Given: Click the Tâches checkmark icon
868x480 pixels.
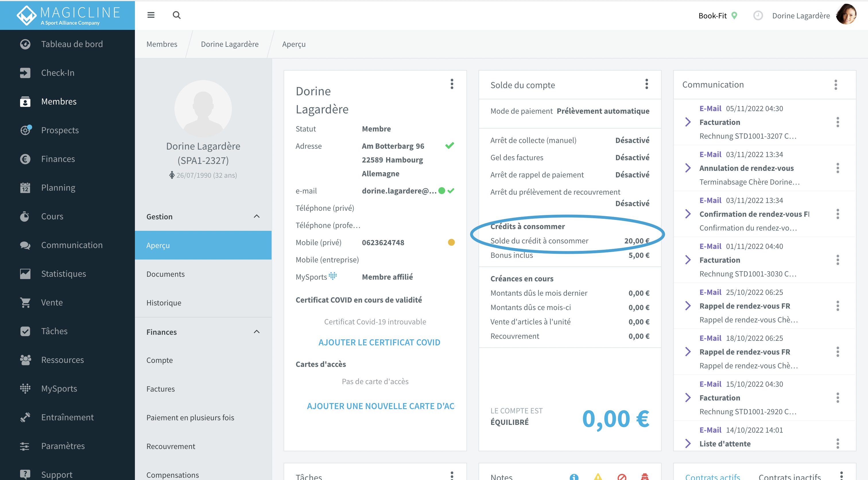Looking at the screenshot, I should pos(25,331).
